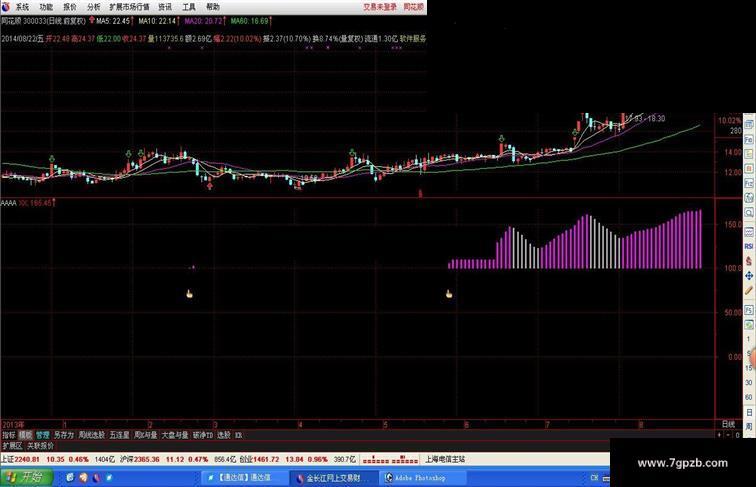Switch to the weekly 周 period
This screenshot has height=487, width=756.
point(749,426)
